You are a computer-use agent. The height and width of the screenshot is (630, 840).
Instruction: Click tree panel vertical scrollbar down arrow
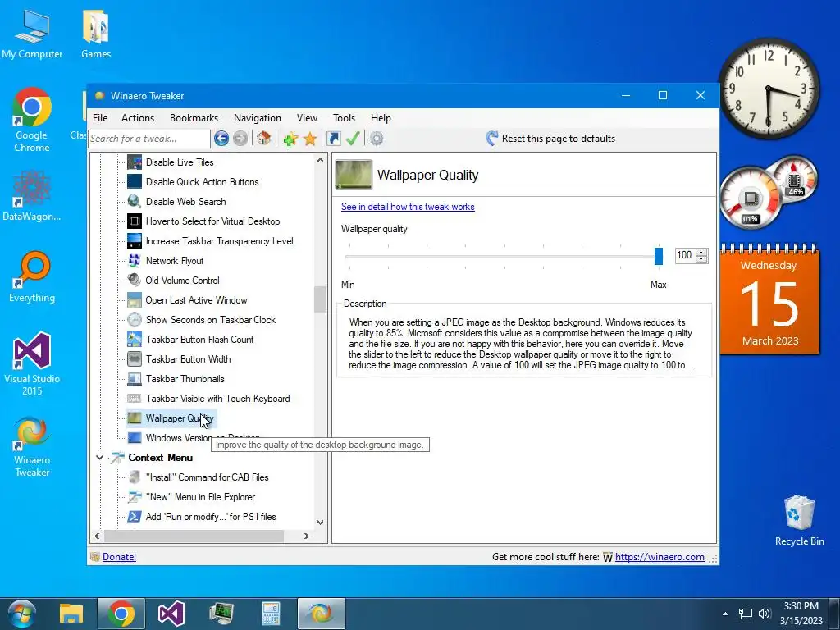click(321, 523)
